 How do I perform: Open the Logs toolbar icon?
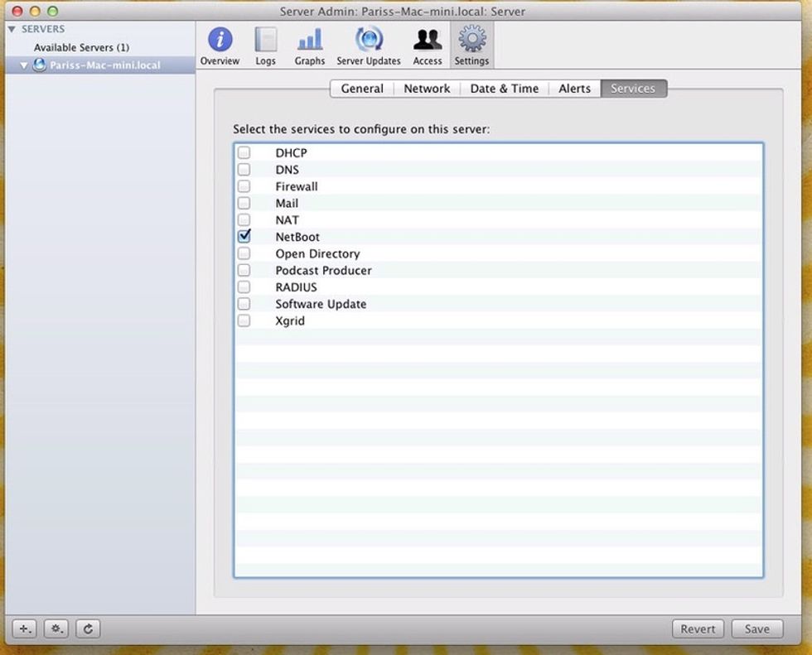pos(265,46)
